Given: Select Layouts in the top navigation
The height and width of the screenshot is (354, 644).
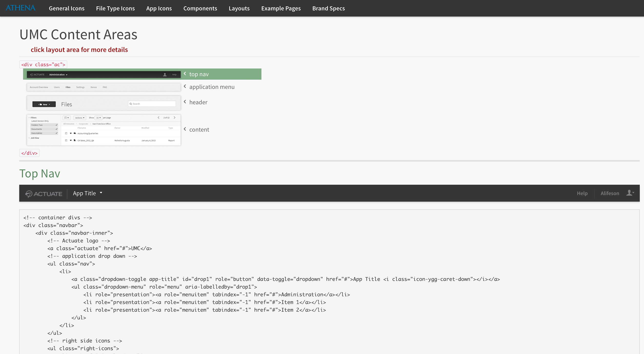Looking at the screenshot, I should (239, 8).
